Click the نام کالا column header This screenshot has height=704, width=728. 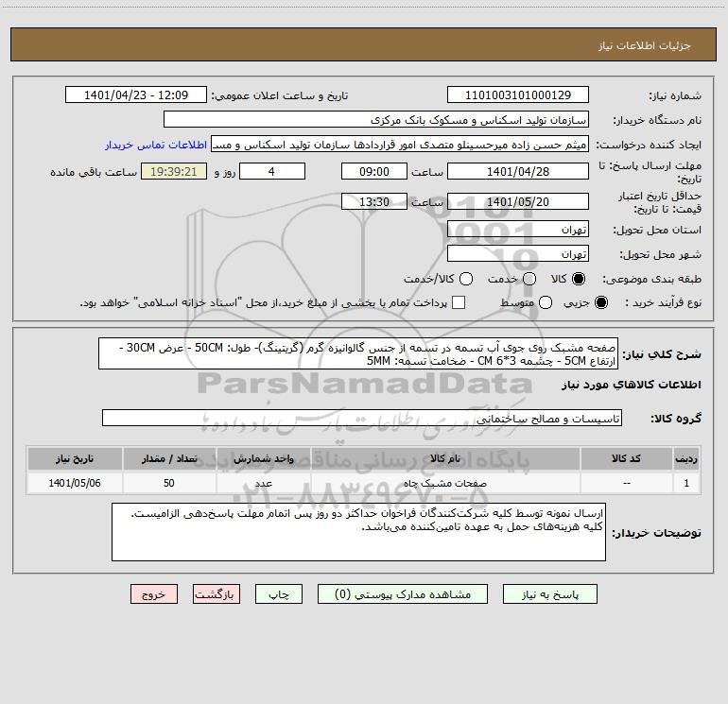click(445, 458)
